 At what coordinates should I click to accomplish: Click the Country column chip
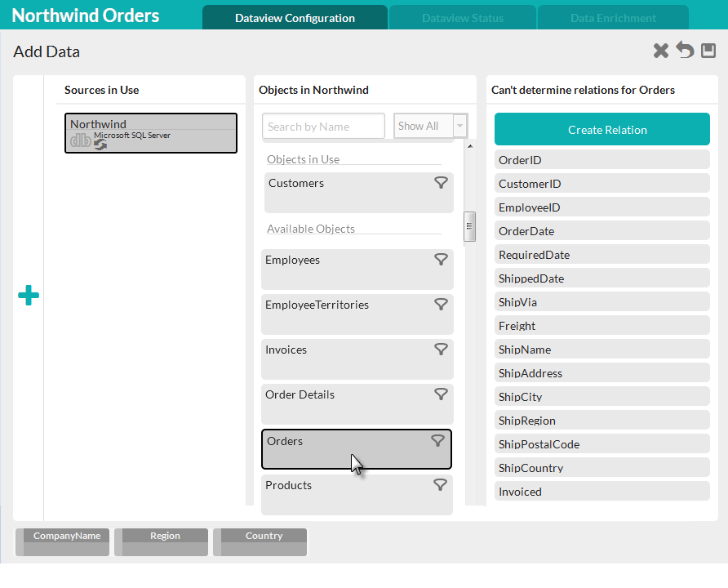[x=260, y=542]
